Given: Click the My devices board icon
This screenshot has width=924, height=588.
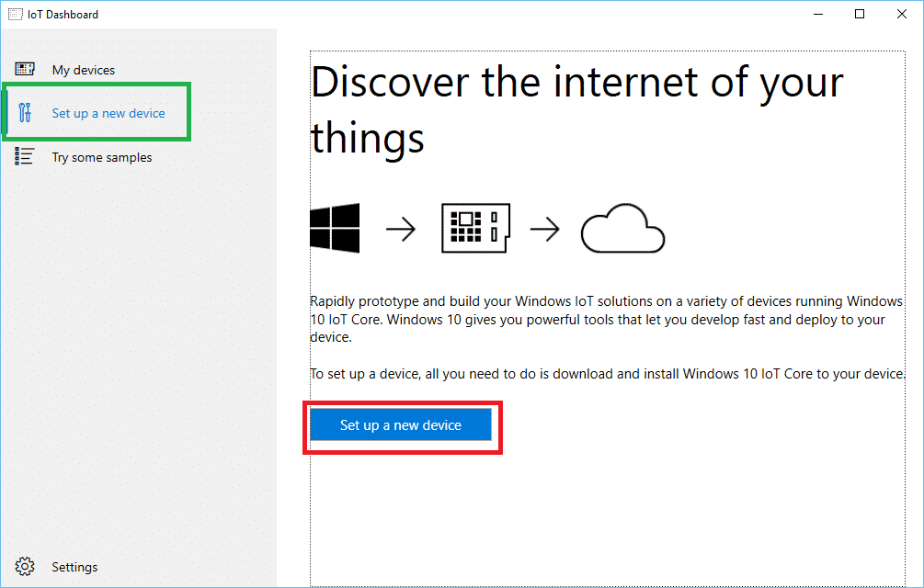Looking at the screenshot, I should tap(25, 68).
